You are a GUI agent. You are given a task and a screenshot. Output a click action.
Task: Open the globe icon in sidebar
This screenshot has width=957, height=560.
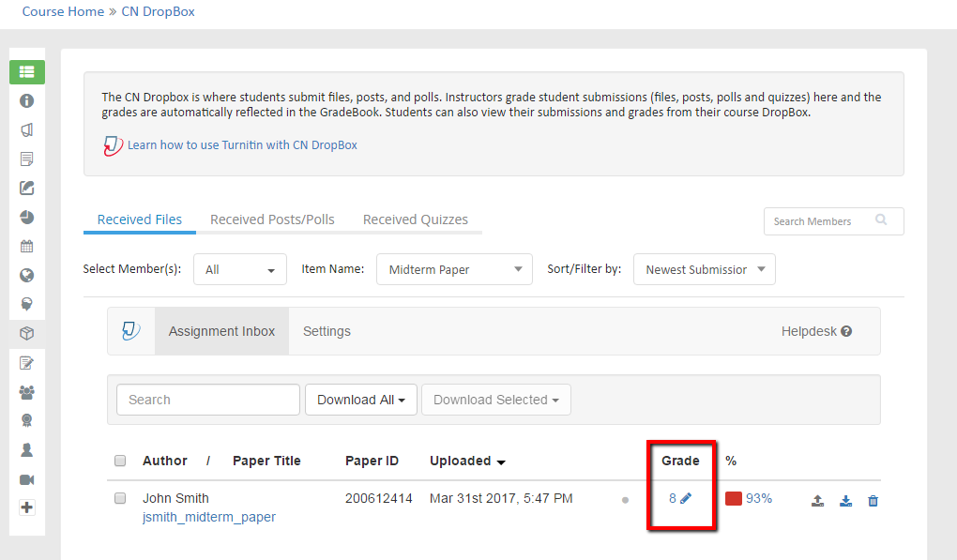tap(27, 276)
